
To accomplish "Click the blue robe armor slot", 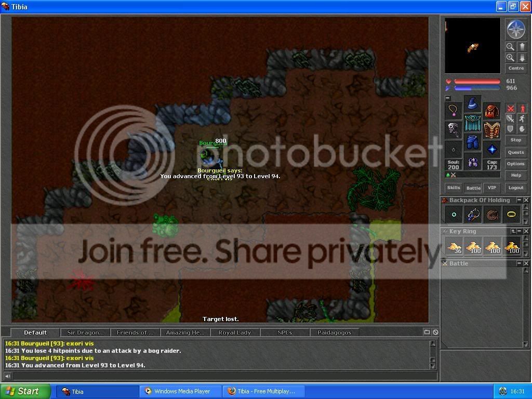I will [x=472, y=123].
